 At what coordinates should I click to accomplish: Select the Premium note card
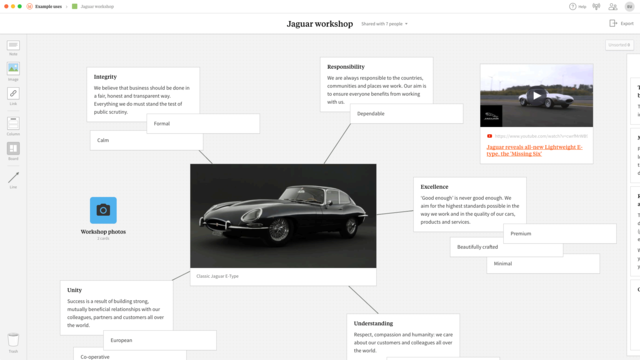pos(560,233)
